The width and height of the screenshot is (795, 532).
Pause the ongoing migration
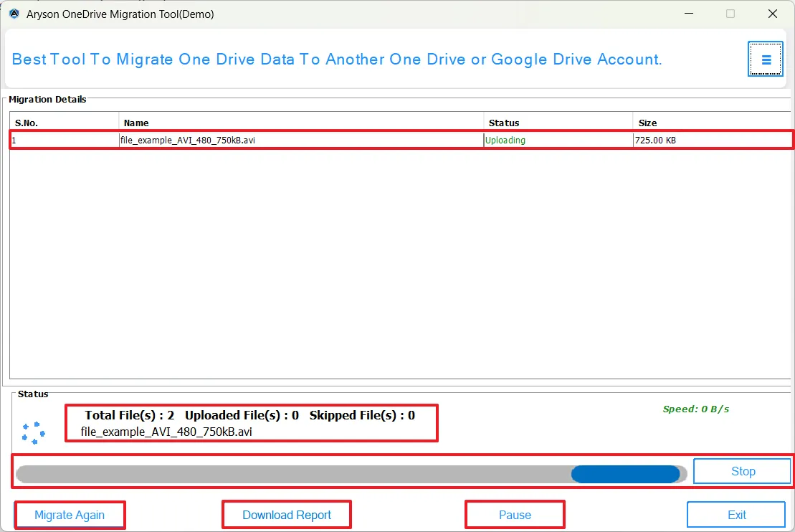pyautogui.click(x=515, y=514)
